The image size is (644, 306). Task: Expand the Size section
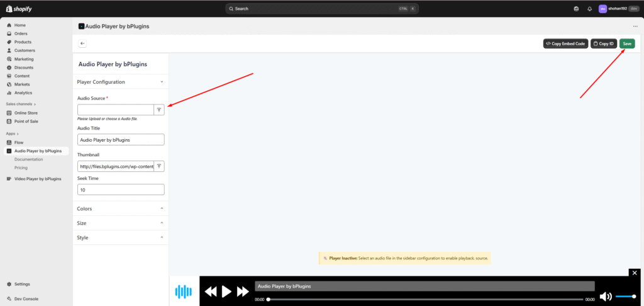(x=162, y=223)
